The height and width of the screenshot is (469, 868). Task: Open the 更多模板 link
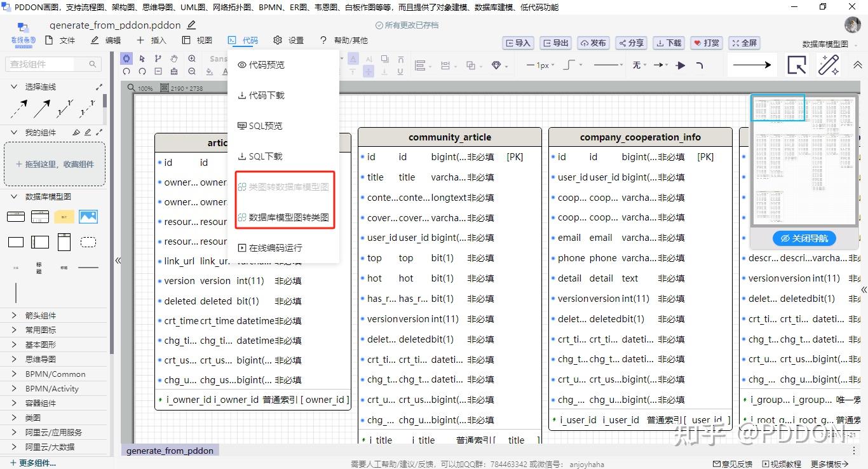click(830, 464)
